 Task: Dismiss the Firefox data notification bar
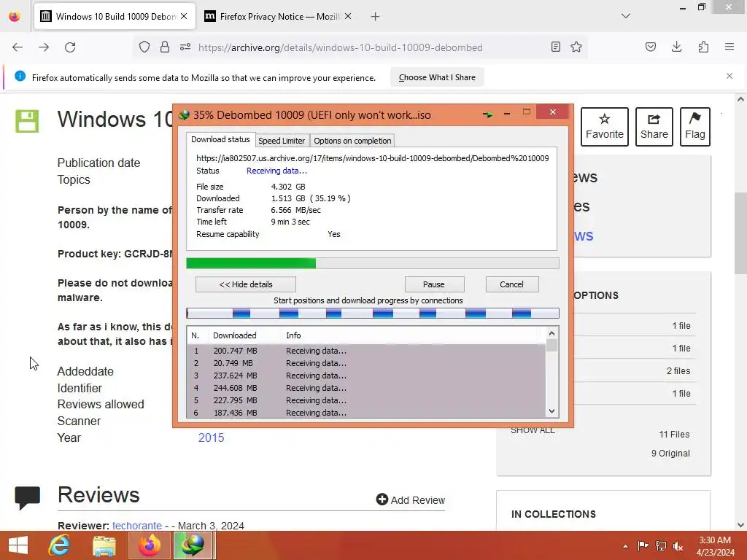pos(729,76)
